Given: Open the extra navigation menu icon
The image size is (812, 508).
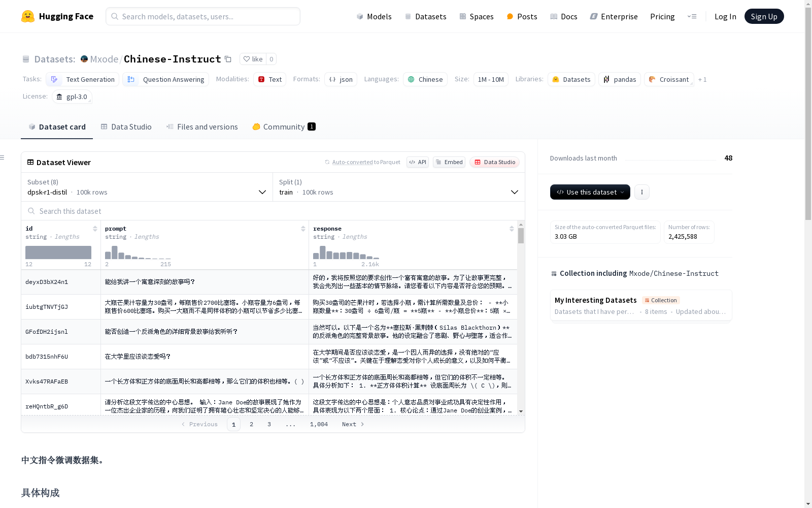Looking at the screenshot, I should coord(692,16).
